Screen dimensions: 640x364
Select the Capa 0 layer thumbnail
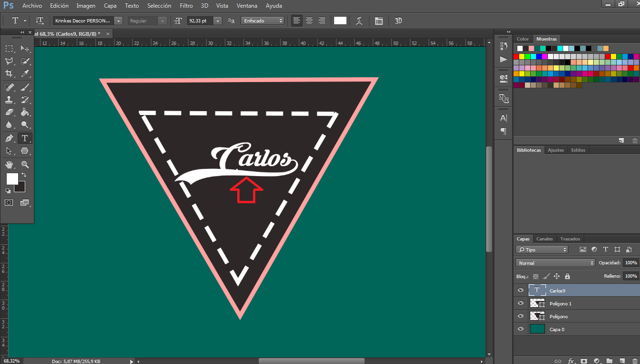click(x=537, y=329)
